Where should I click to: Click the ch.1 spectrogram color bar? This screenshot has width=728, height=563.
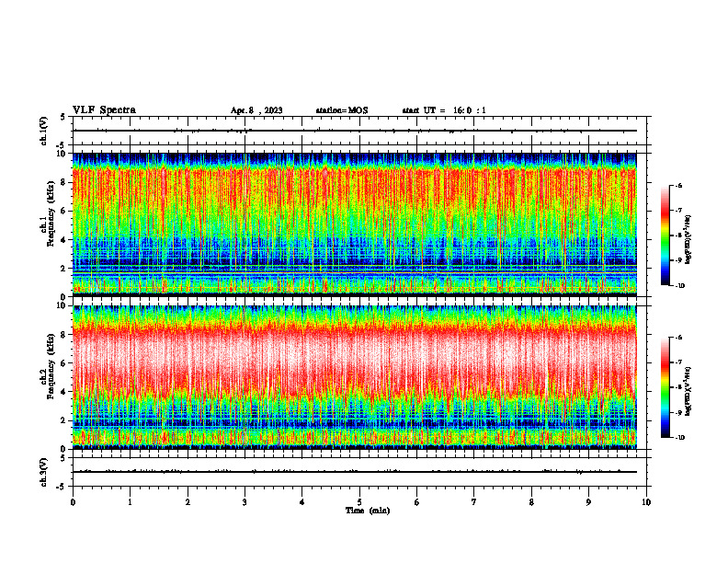[x=665, y=236]
